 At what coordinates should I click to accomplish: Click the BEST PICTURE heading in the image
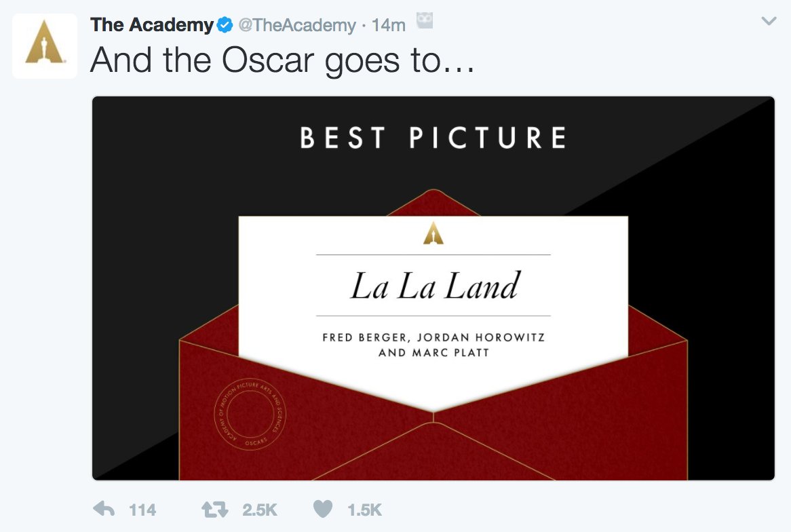[433, 138]
